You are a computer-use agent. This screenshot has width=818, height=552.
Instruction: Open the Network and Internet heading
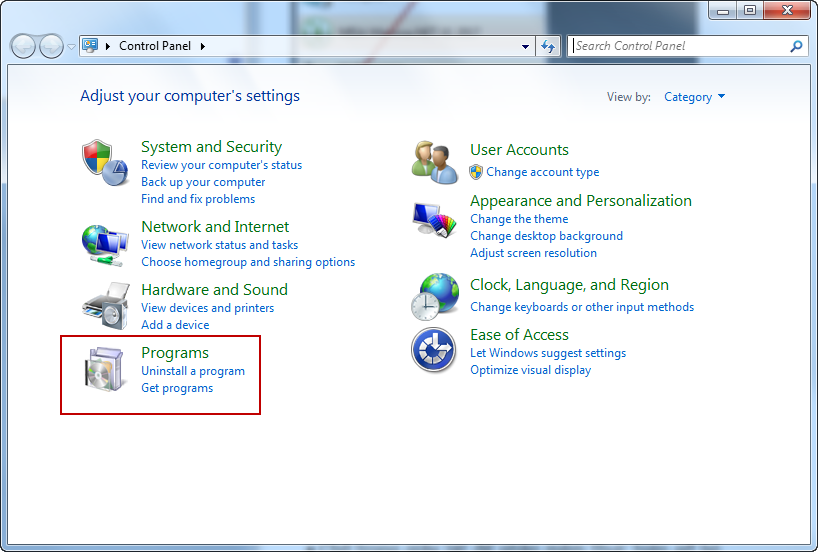215,226
